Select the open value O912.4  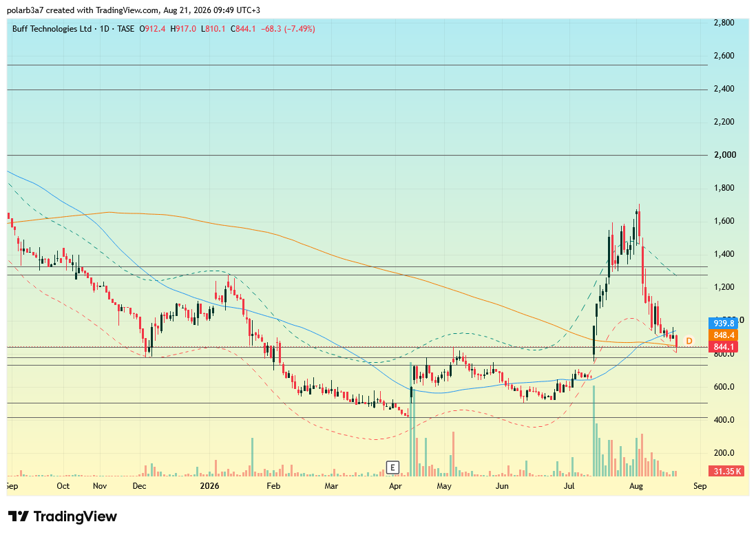(x=152, y=29)
